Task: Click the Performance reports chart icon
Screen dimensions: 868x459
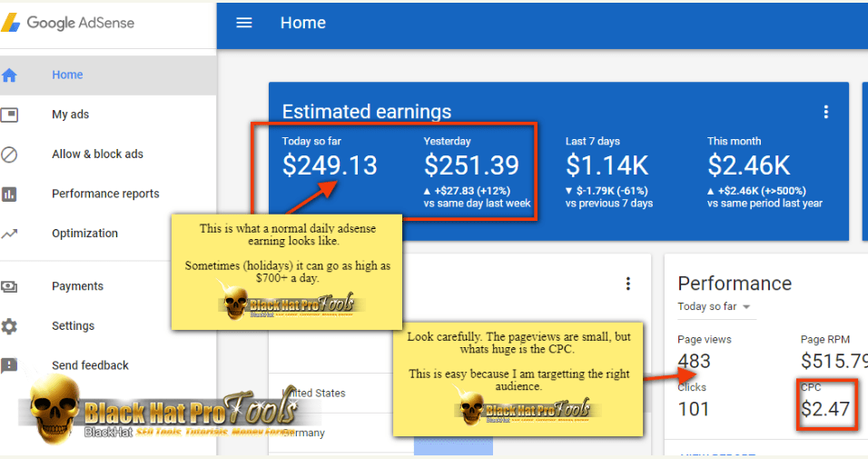Action: (10, 194)
